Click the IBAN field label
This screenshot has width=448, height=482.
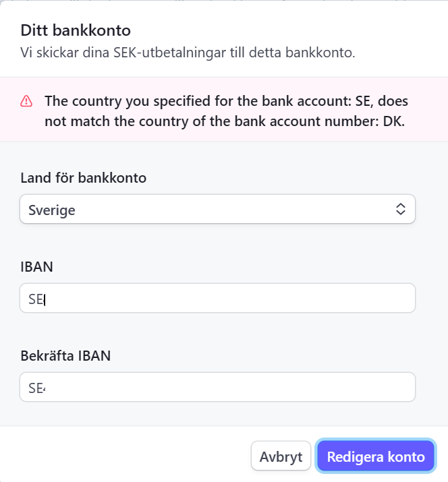point(37,266)
